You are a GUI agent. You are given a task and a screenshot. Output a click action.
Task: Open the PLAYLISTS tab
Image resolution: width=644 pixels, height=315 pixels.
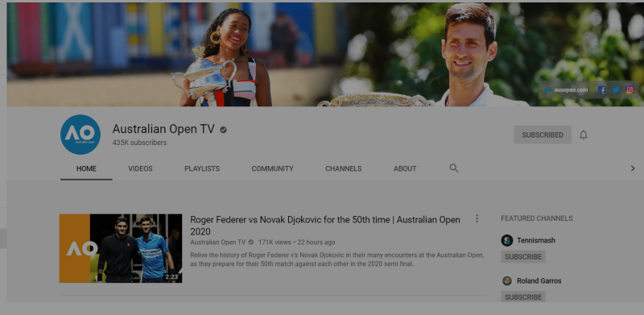point(202,168)
